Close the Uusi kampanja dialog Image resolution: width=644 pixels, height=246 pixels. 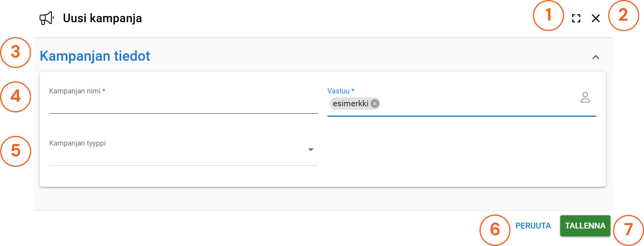(x=596, y=18)
